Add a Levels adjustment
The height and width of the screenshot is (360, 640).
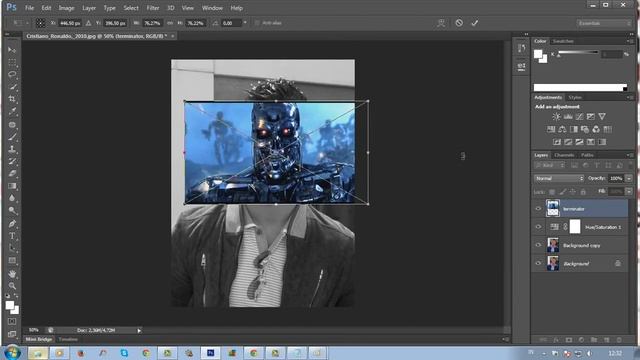568,117
